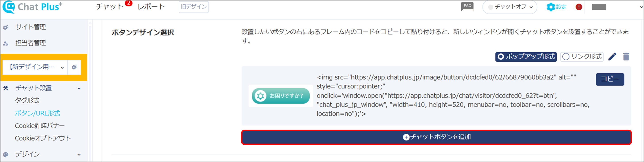Click the 担当者管理 people icon
The width and height of the screenshot is (644, 162).
pyautogui.click(x=6, y=44)
